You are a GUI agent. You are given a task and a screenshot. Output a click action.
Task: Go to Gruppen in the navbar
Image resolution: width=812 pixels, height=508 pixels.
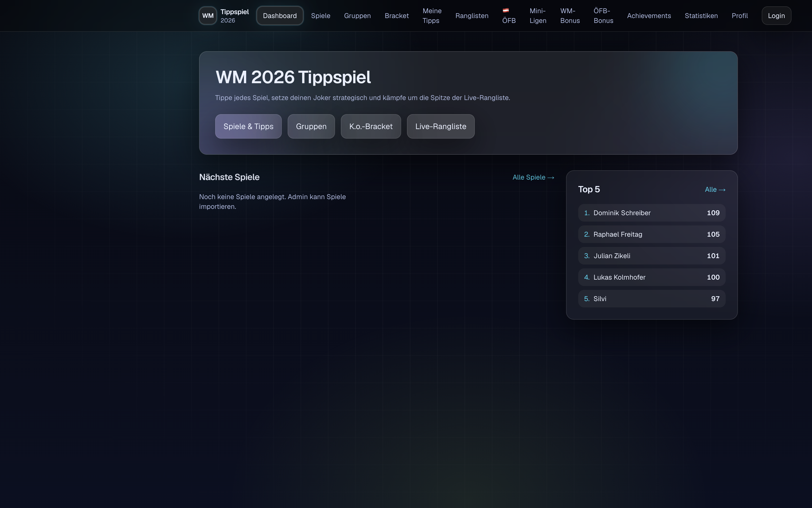357,16
